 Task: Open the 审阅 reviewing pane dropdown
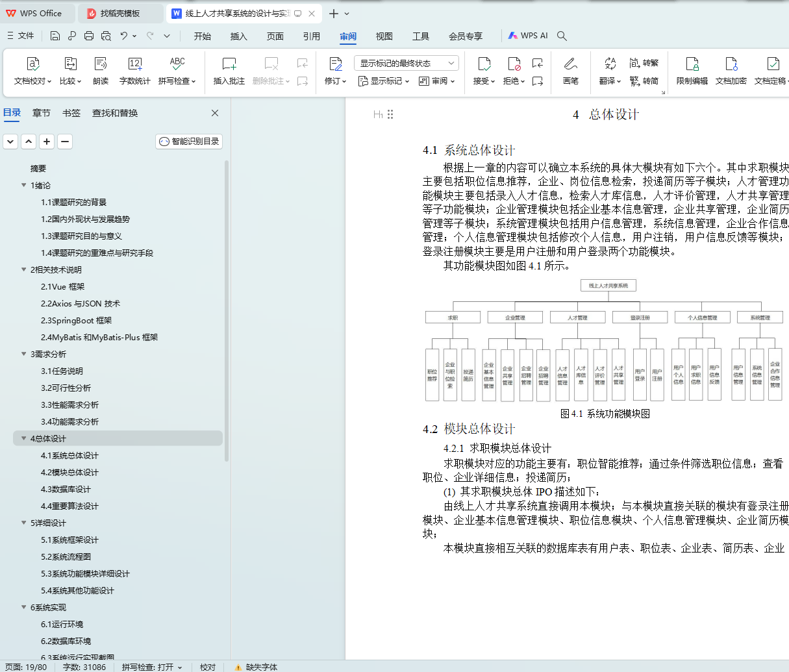(x=437, y=81)
